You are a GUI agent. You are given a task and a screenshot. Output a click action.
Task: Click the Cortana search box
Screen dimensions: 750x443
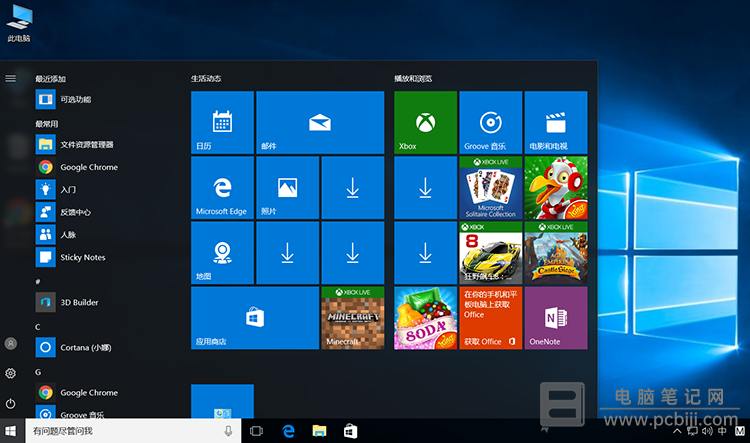pos(133,431)
